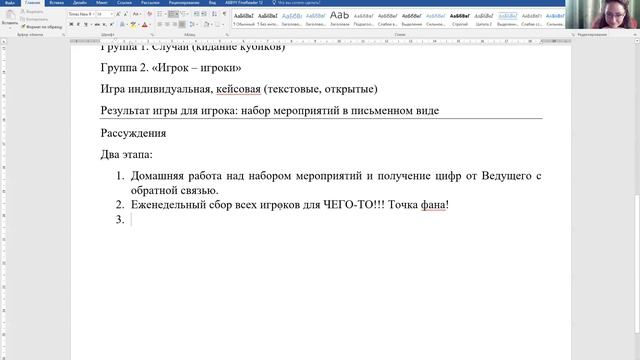Open the line spacing dropdown
Viewport: 640px width, 360px height.
[193, 24]
